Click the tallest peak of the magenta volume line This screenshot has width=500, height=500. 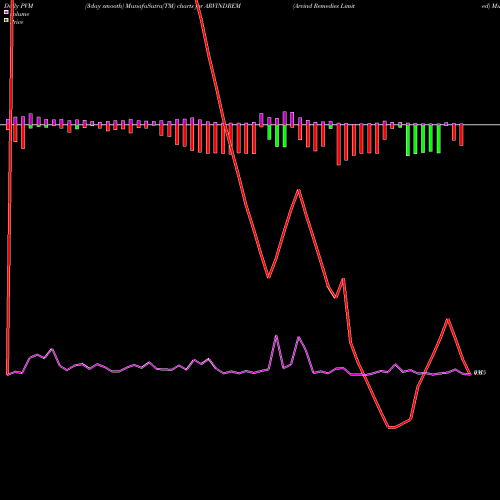coord(276,336)
